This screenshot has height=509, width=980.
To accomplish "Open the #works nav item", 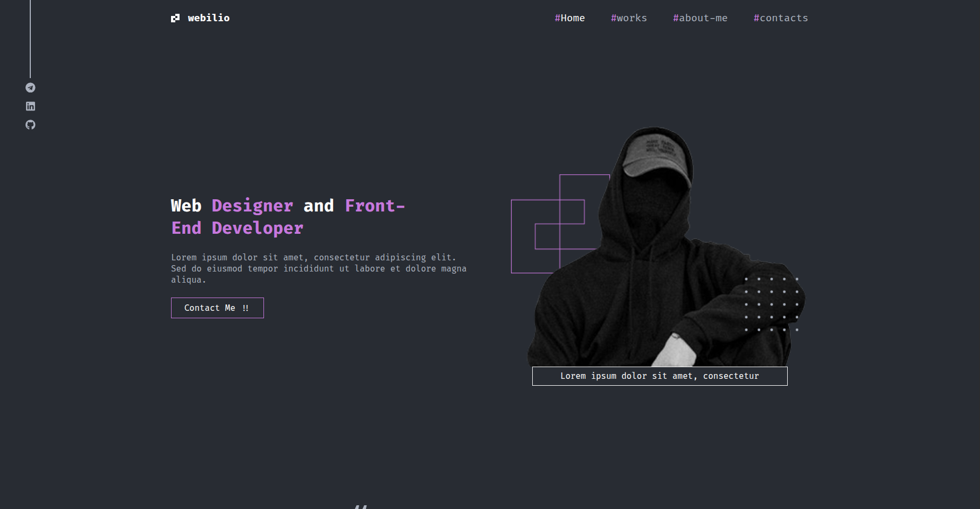I will (629, 18).
